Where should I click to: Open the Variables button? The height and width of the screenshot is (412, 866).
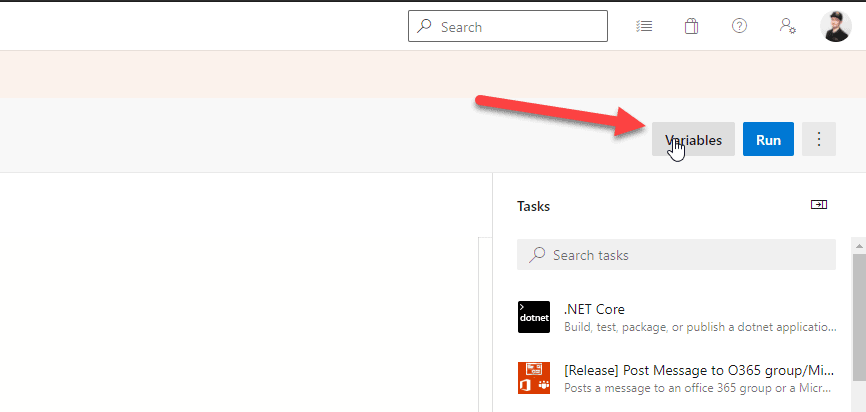[693, 140]
